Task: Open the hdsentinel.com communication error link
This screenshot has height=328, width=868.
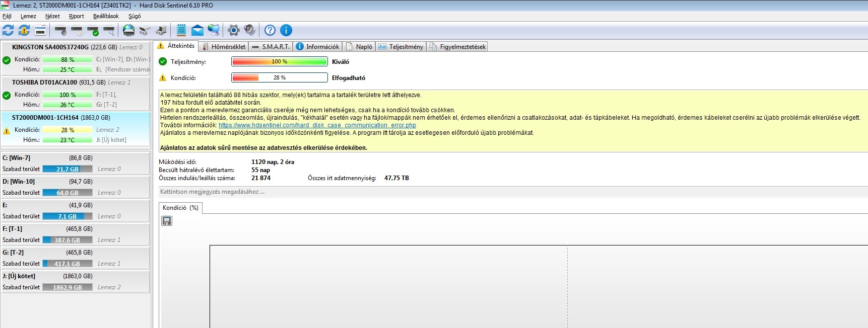Action: click(317, 125)
